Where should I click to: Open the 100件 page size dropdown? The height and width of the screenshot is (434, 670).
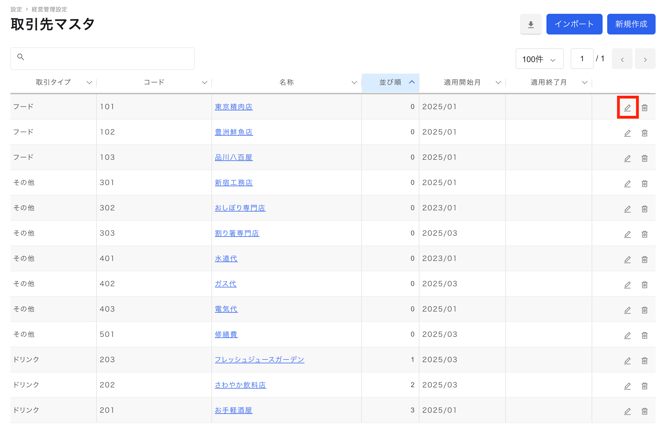539,59
